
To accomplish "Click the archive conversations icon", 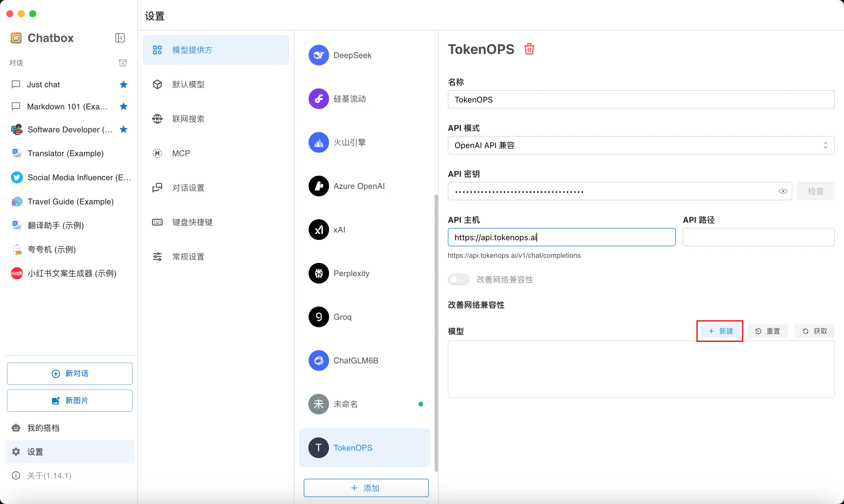I will (x=123, y=63).
